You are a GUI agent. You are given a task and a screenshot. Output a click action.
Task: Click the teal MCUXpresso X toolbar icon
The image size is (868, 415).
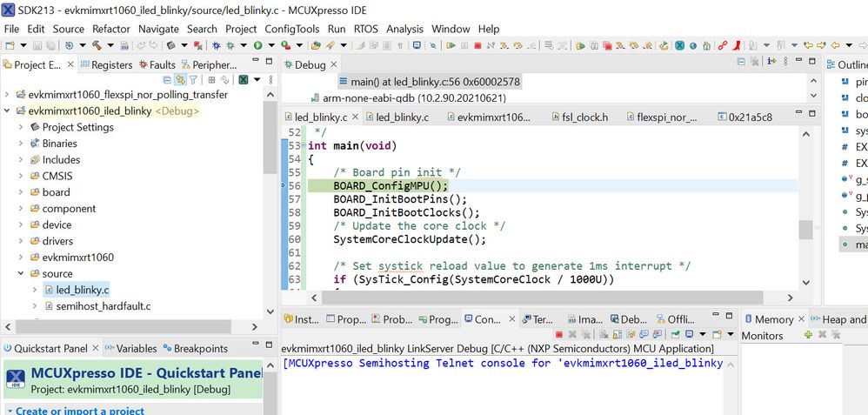click(x=679, y=45)
